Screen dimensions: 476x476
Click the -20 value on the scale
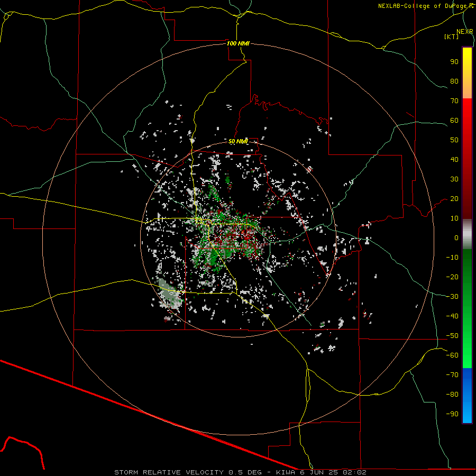click(x=452, y=277)
